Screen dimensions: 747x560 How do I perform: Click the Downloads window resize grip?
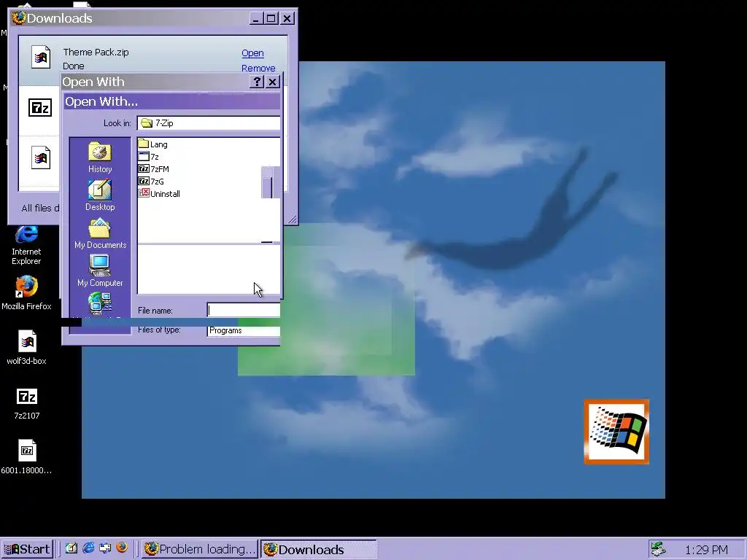292,219
